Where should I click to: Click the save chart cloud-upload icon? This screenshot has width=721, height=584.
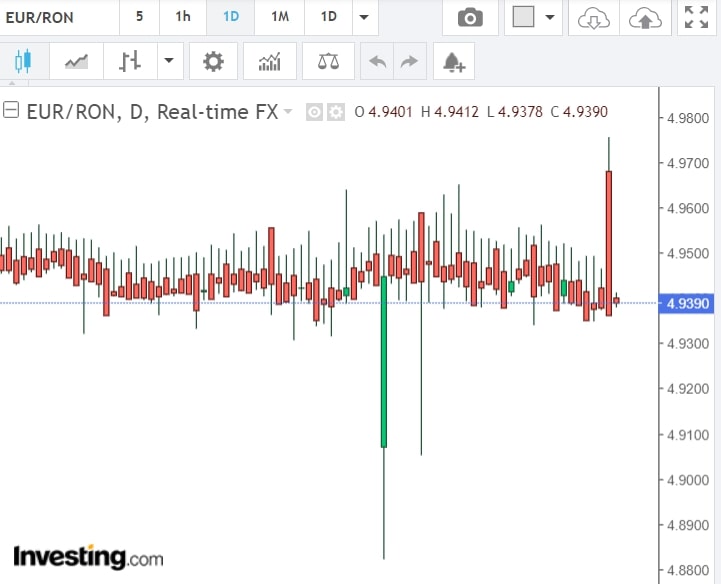[645, 18]
